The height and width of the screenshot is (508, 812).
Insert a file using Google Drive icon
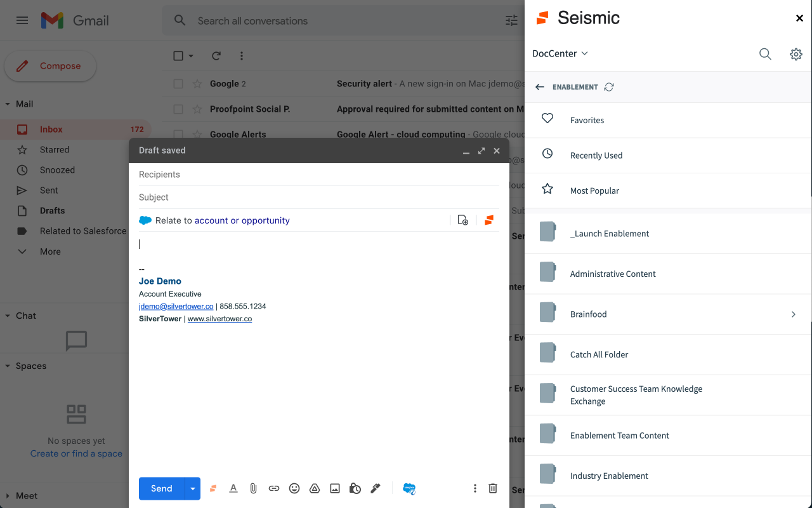(315, 488)
